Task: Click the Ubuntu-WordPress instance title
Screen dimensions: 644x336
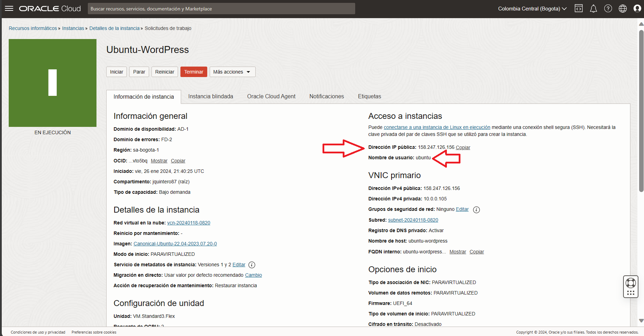Action: point(148,49)
